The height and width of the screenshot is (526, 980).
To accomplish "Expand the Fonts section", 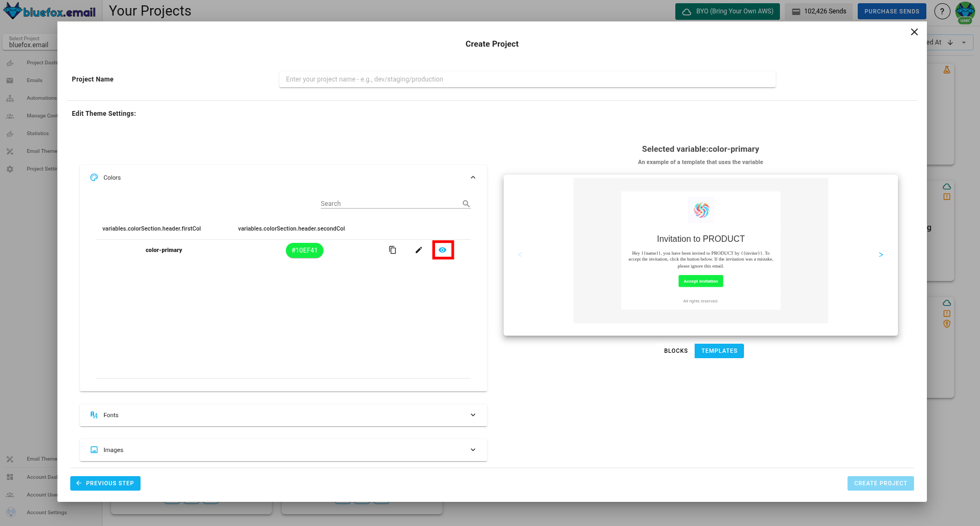I will click(473, 414).
